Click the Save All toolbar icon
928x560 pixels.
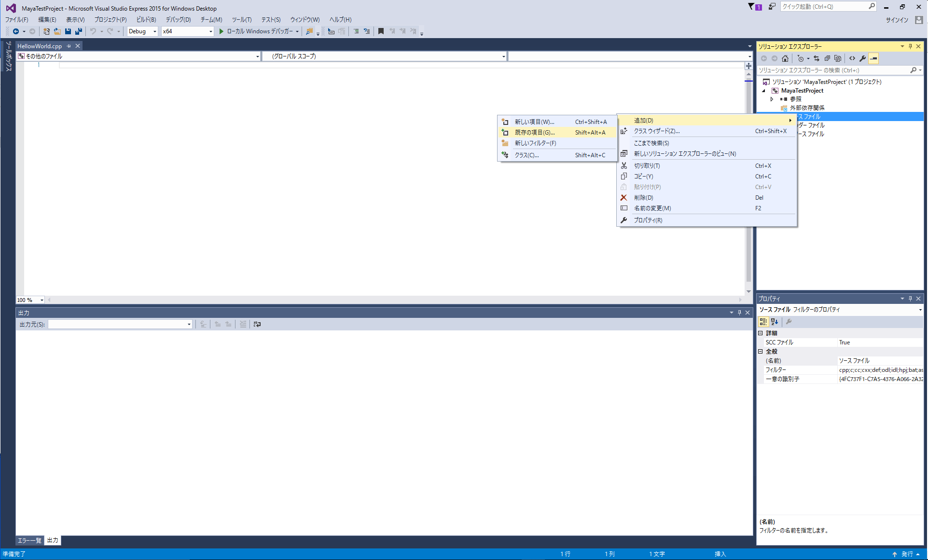click(x=78, y=31)
